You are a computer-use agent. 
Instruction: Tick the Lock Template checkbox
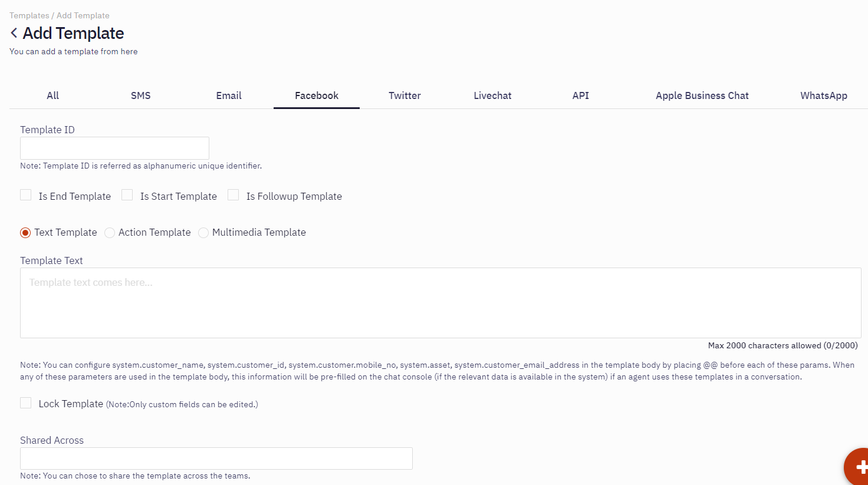[26, 403]
